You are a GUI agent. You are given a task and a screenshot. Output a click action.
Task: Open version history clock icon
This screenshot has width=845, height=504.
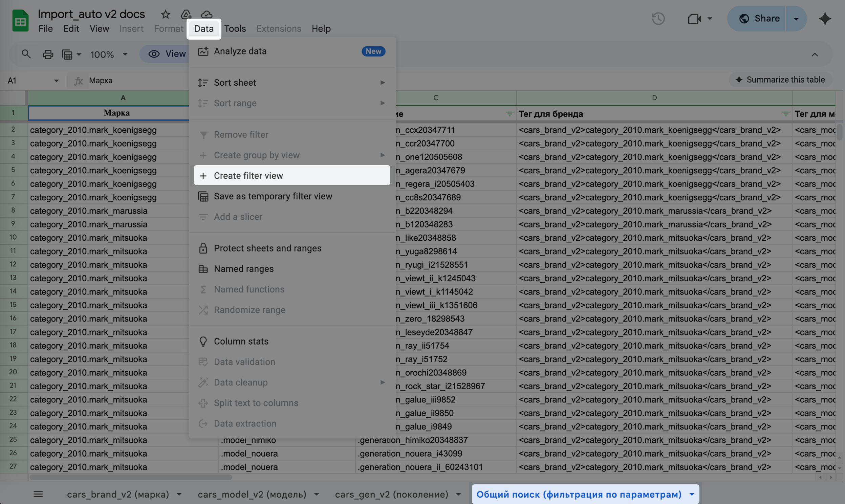(x=658, y=18)
